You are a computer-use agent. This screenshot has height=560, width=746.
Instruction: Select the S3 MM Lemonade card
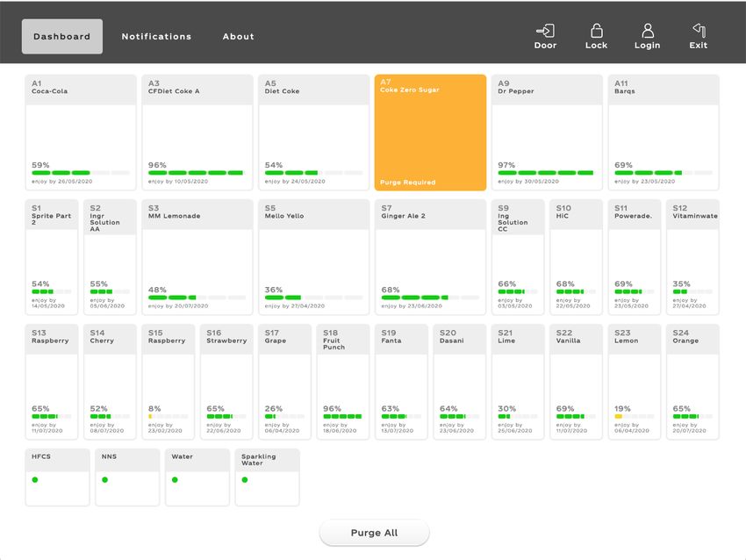coord(197,257)
